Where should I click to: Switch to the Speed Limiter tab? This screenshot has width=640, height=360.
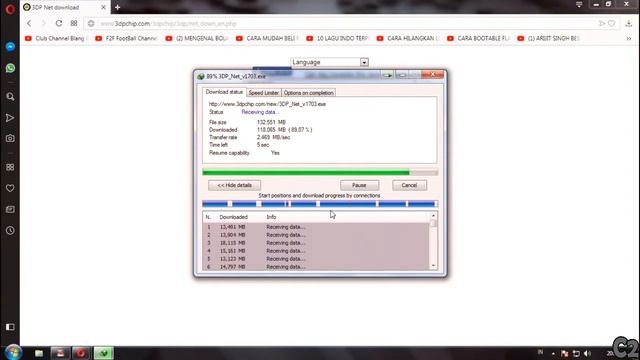click(x=263, y=93)
